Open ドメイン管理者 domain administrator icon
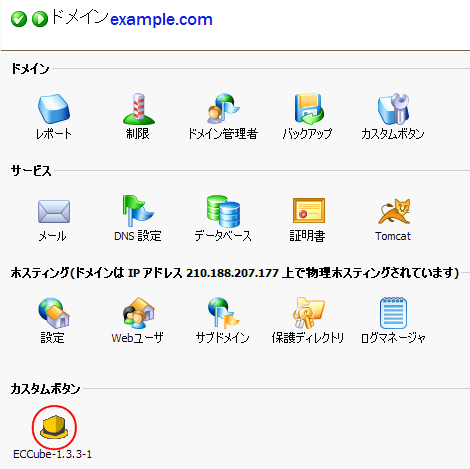Image resolution: width=470 pixels, height=469 pixels. (223, 109)
